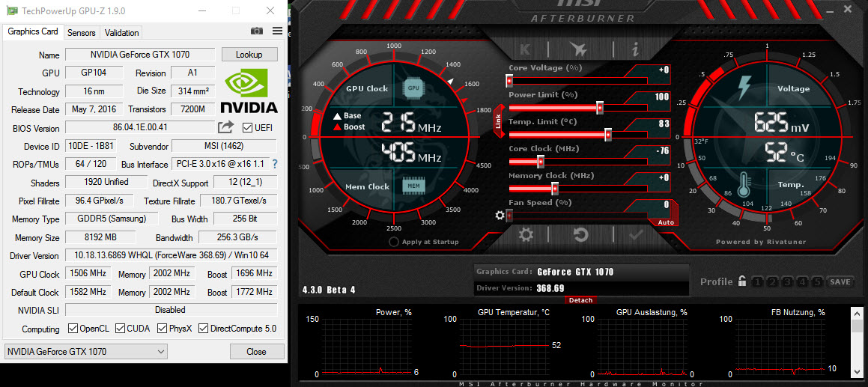The width and height of the screenshot is (868, 387).
Task: Click the profile SAVE button
Action: [840, 281]
